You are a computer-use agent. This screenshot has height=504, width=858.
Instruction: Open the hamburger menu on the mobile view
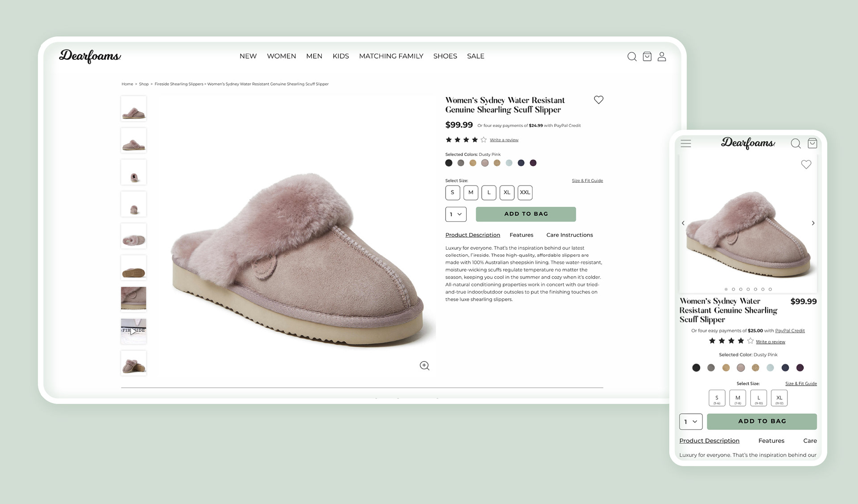tap(686, 143)
